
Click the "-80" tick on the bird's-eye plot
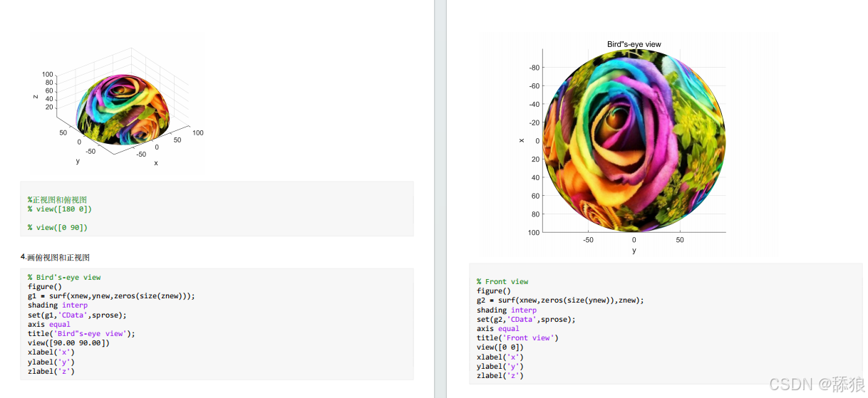[x=533, y=68]
